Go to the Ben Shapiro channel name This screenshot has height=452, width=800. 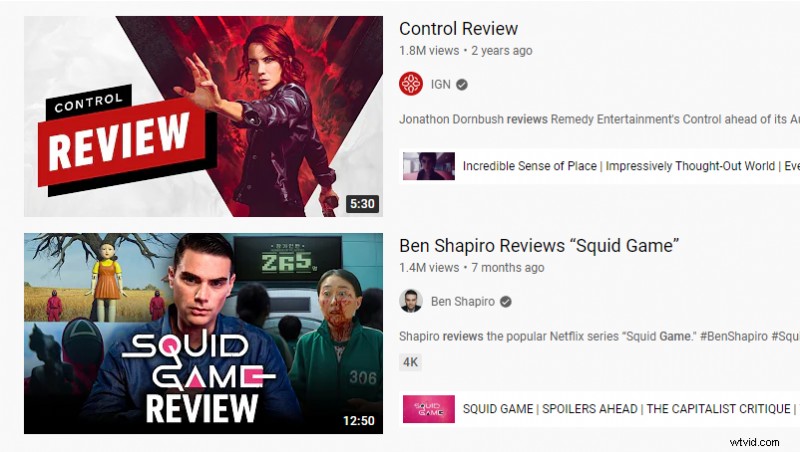coord(463,302)
